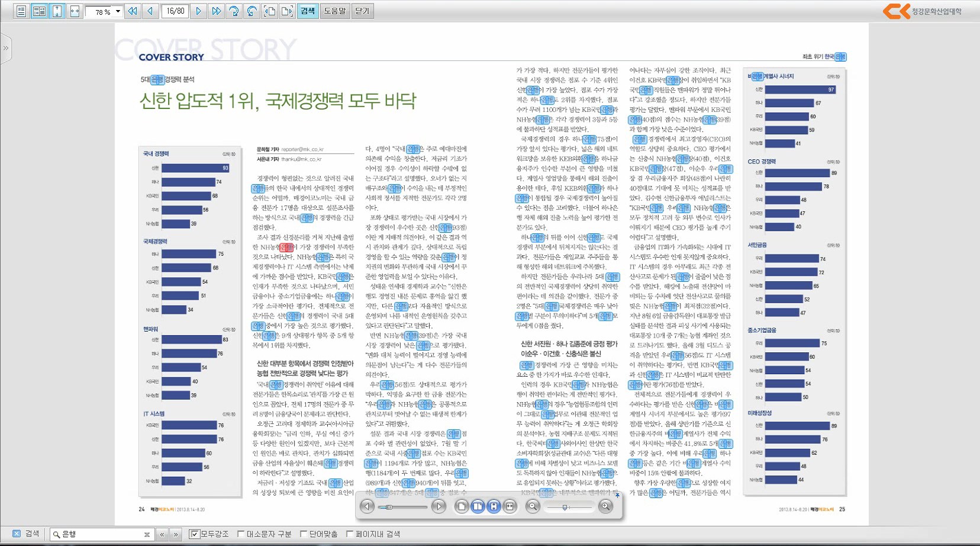
Task: Go to next page in top toolbar
Action: [x=199, y=11]
